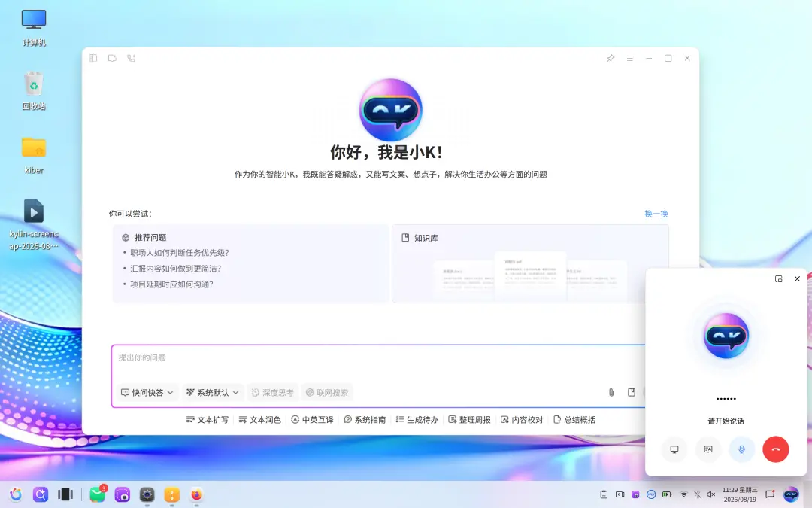The height and width of the screenshot is (508, 812).
Task: Open the clock showing 11:29 星期三
Action: point(740,494)
